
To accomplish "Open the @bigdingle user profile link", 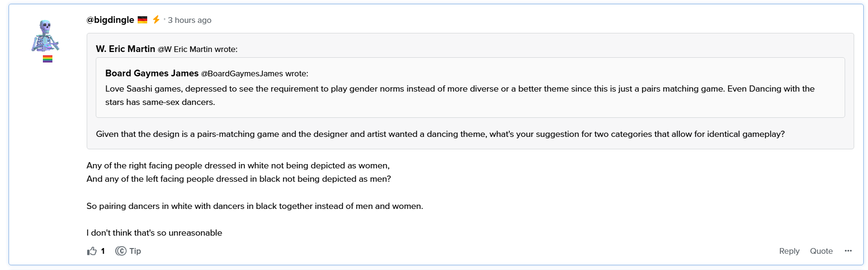I will [111, 20].
